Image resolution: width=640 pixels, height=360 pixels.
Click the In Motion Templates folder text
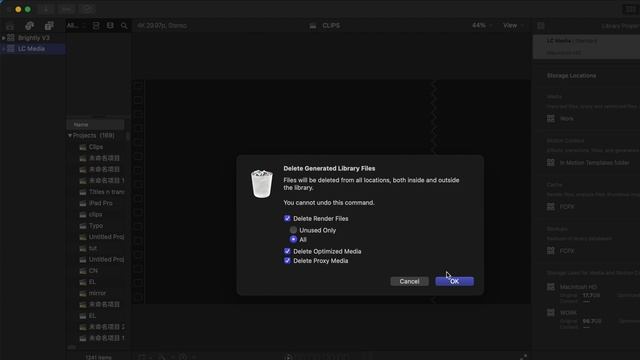click(x=594, y=162)
